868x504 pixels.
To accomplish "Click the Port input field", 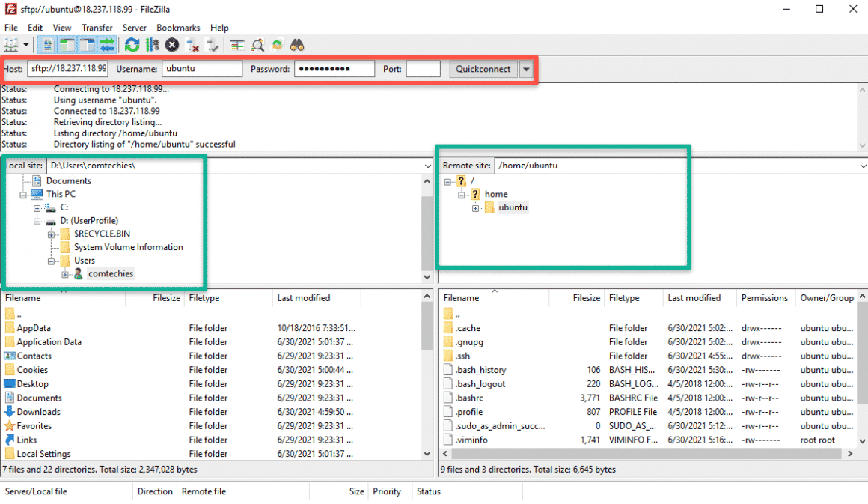I will point(423,69).
